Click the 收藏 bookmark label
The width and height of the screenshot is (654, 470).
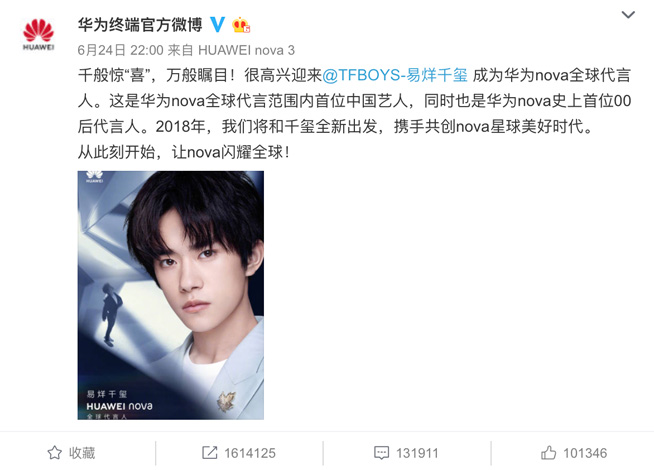coord(82,453)
